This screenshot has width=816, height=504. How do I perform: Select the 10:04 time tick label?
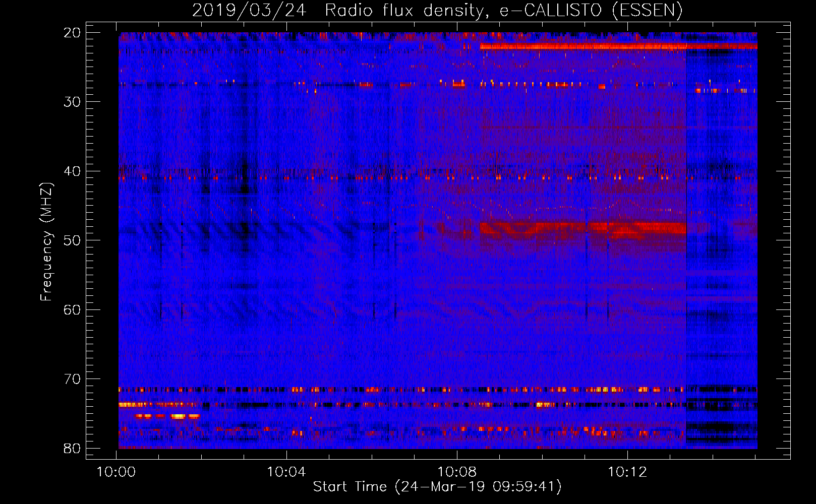click(286, 472)
